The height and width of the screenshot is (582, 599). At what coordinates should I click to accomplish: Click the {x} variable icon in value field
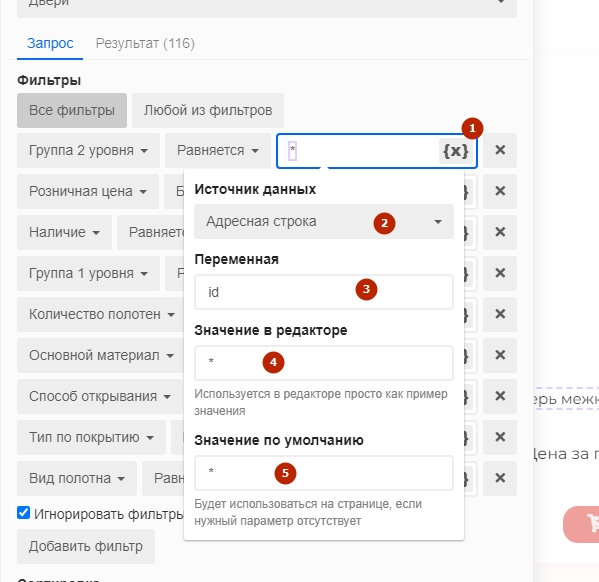[x=455, y=151]
